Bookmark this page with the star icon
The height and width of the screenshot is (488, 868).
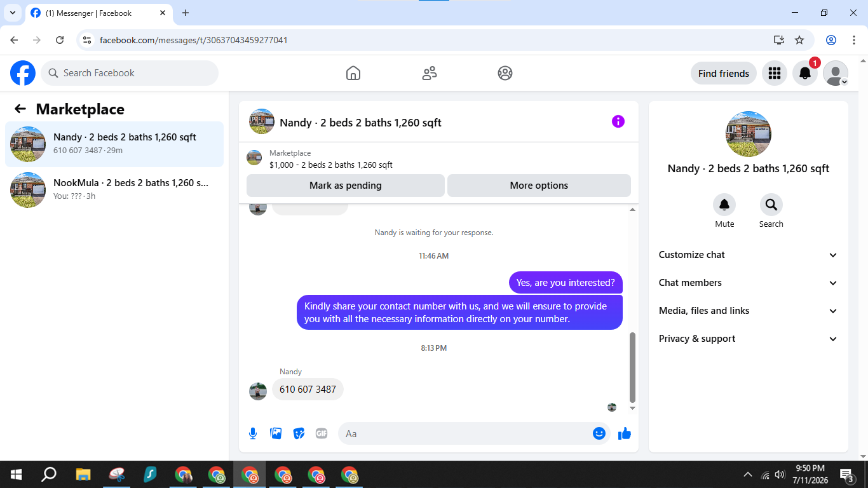tap(799, 40)
